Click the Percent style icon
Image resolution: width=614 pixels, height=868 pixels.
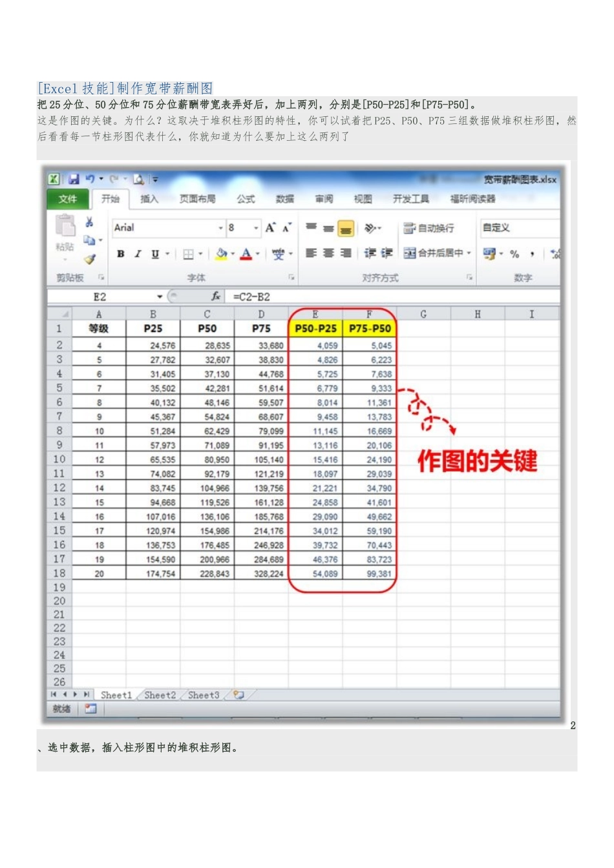pos(514,254)
